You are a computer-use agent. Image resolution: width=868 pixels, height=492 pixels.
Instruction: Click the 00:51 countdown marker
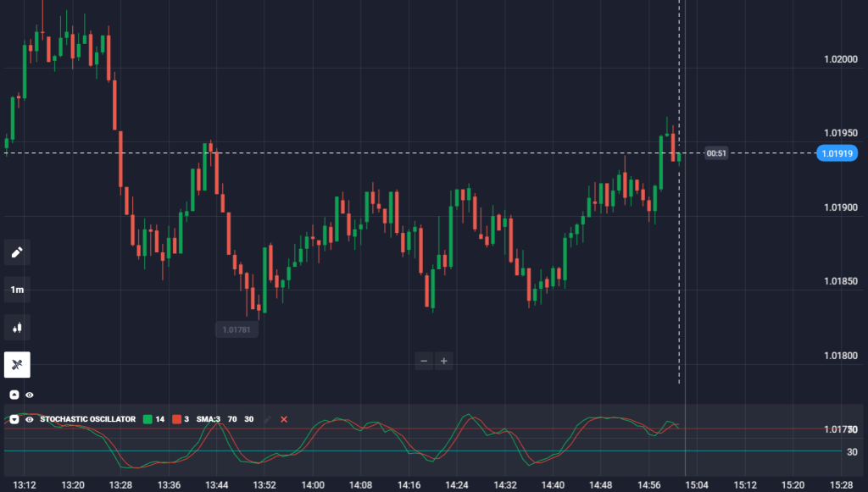(716, 153)
